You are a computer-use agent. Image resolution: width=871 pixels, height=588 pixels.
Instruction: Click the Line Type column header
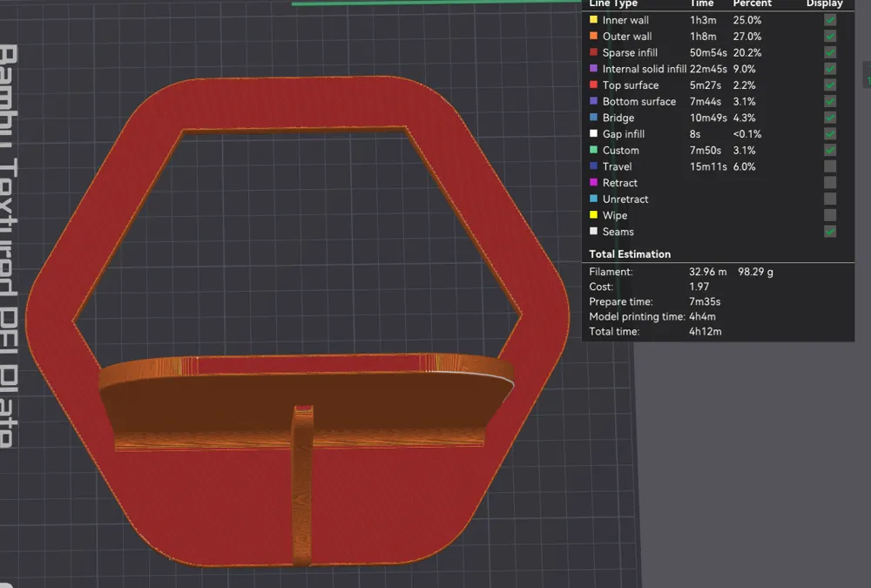(612, 4)
